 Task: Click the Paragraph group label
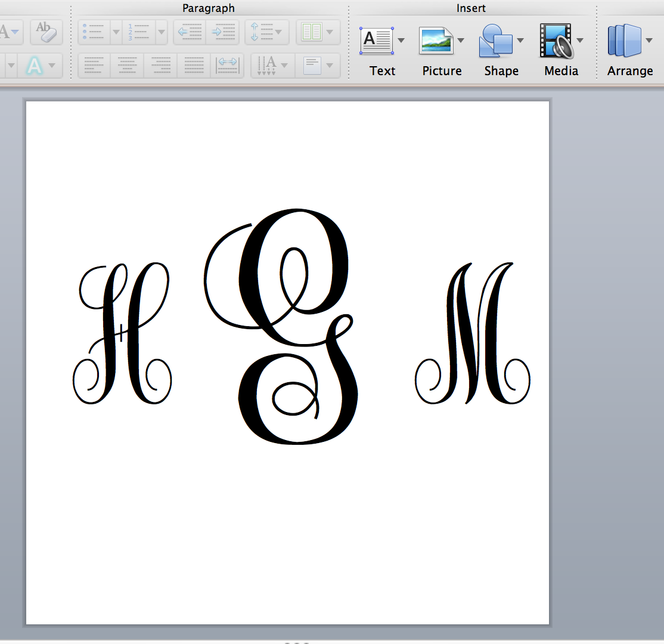(209, 8)
